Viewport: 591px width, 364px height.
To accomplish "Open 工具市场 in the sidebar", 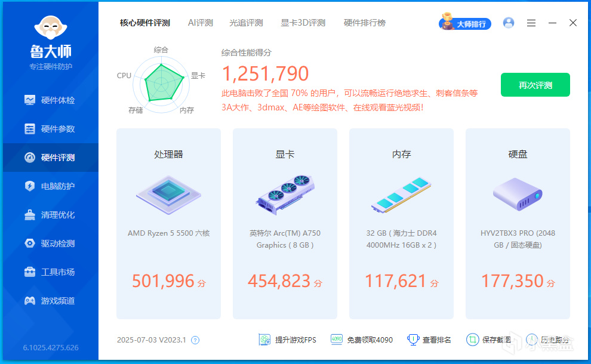I will 51,272.
